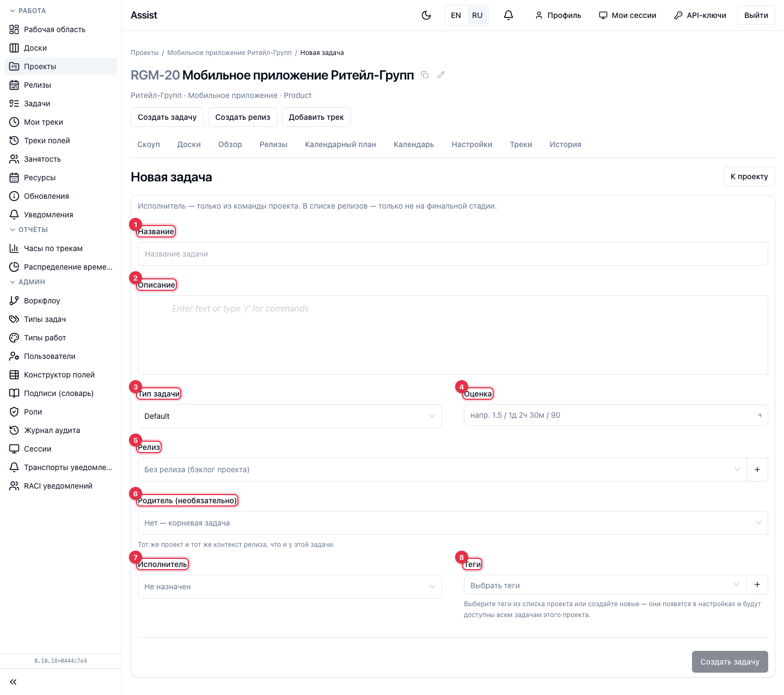Add new release plus button
The height and width of the screenshot is (695, 784).
(x=757, y=470)
